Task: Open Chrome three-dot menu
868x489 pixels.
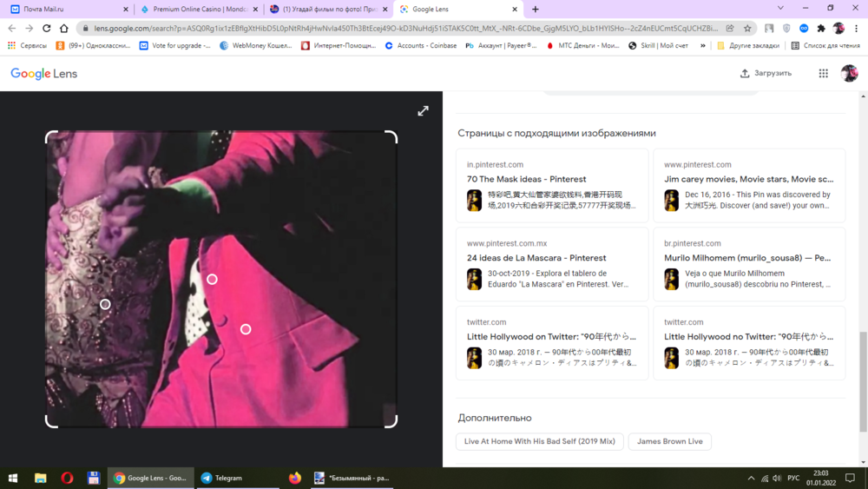Action: click(x=857, y=29)
